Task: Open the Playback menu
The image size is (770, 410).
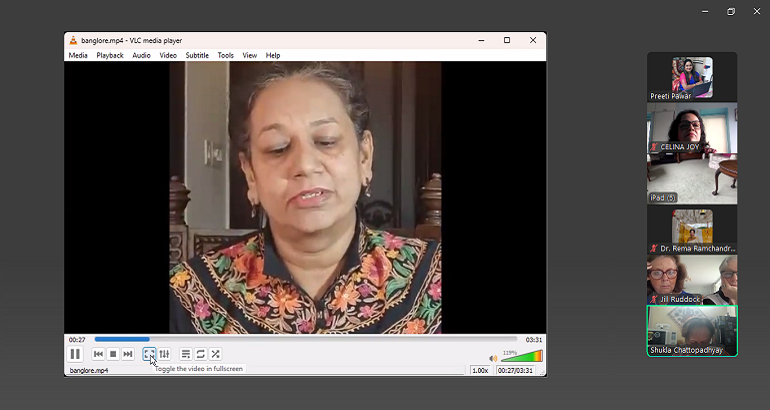Action: coord(110,55)
